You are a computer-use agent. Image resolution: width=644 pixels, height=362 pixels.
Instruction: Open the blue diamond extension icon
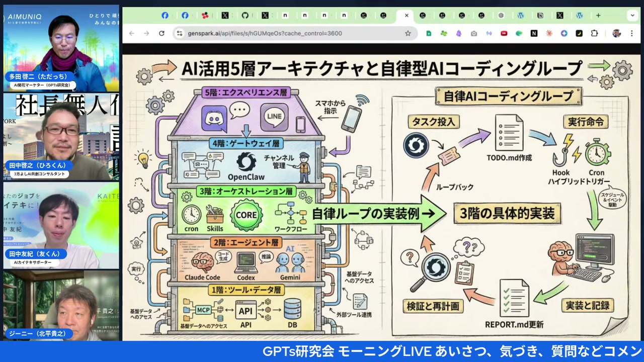point(563,33)
